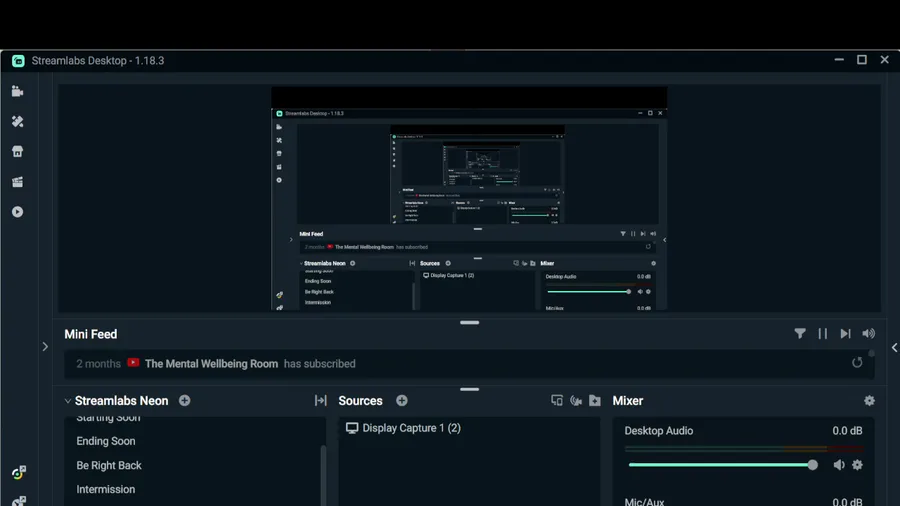900x506 pixels.
Task: Open the Mixer settings gear
Action: (x=870, y=400)
